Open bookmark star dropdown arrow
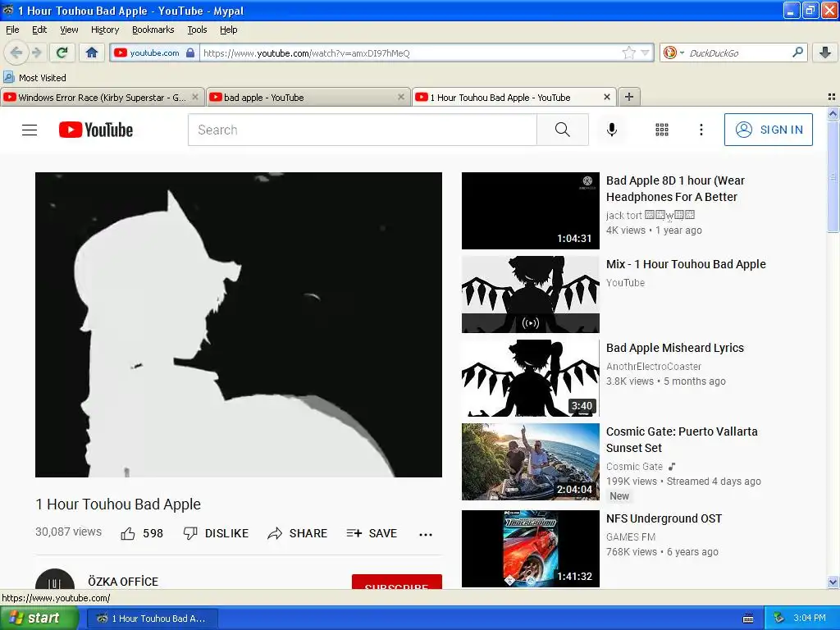 pyautogui.click(x=645, y=52)
